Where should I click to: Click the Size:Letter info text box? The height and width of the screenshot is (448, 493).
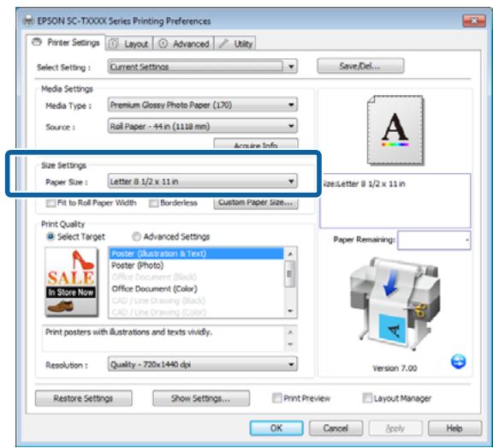point(395,200)
